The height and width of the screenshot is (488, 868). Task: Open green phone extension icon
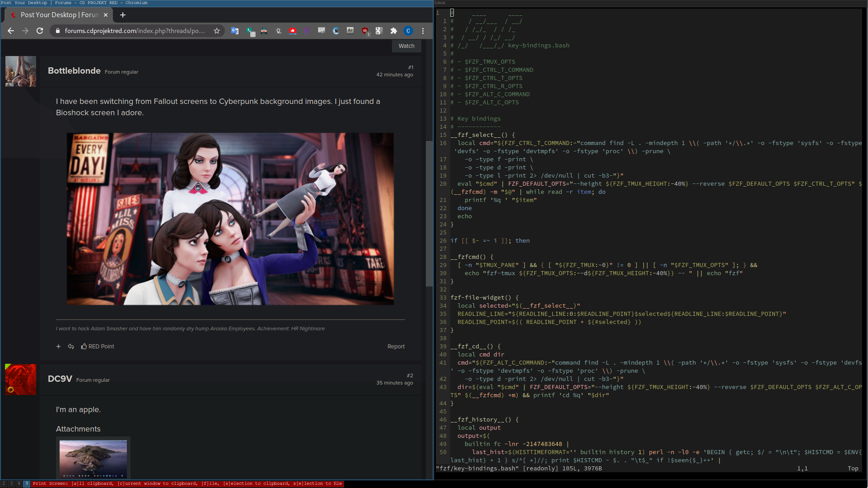coord(250,31)
